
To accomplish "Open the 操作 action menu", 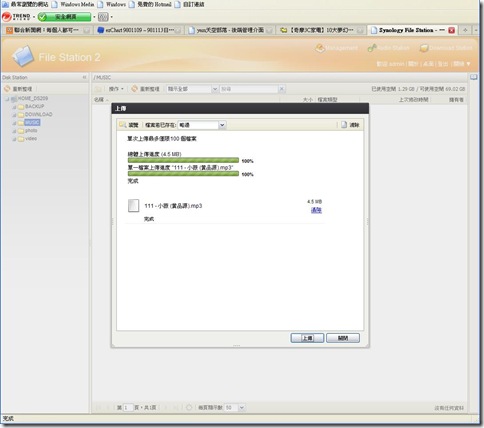I will point(116,89).
